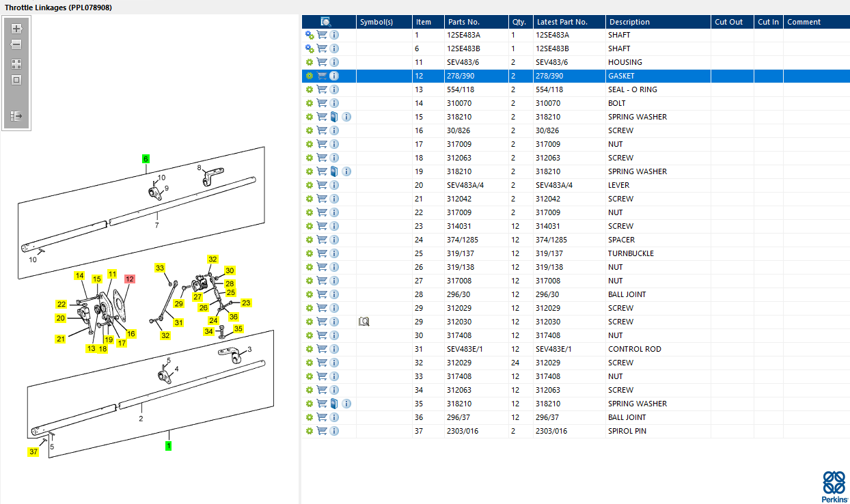Click yellow callout 33 in the diagram
The width and height of the screenshot is (850, 504).
click(160, 268)
